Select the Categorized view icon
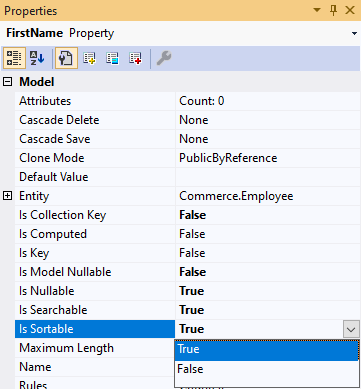 click(14, 58)
